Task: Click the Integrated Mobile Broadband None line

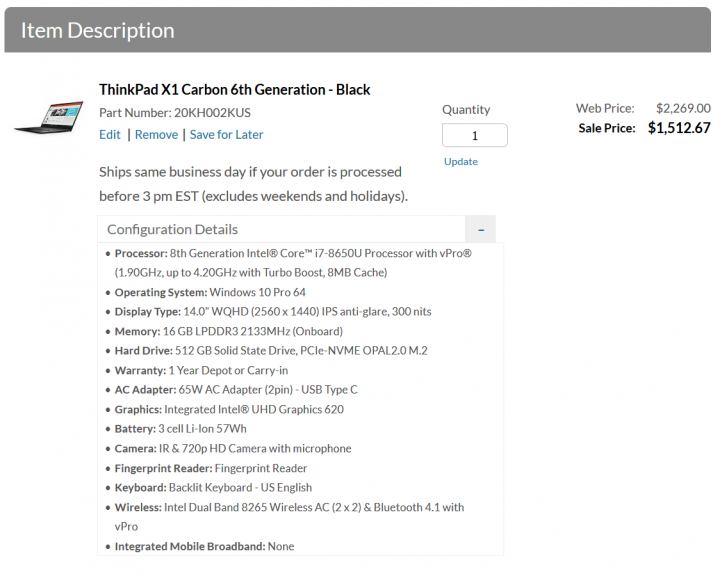Action: [x=204, y=547]
